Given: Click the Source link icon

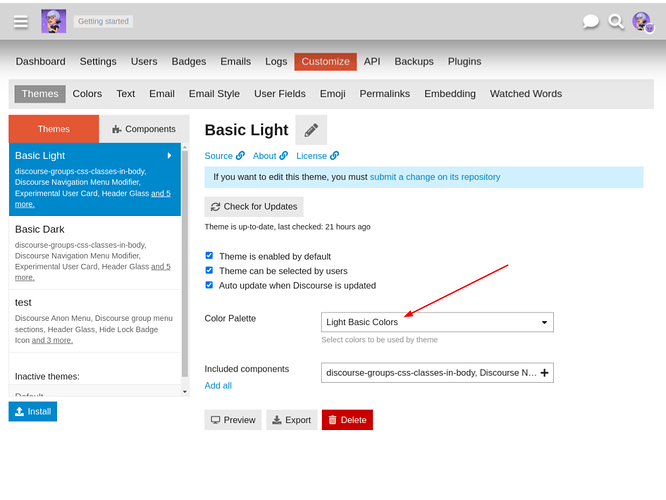Looking at the screenshot, I should [x=240, y=155].
